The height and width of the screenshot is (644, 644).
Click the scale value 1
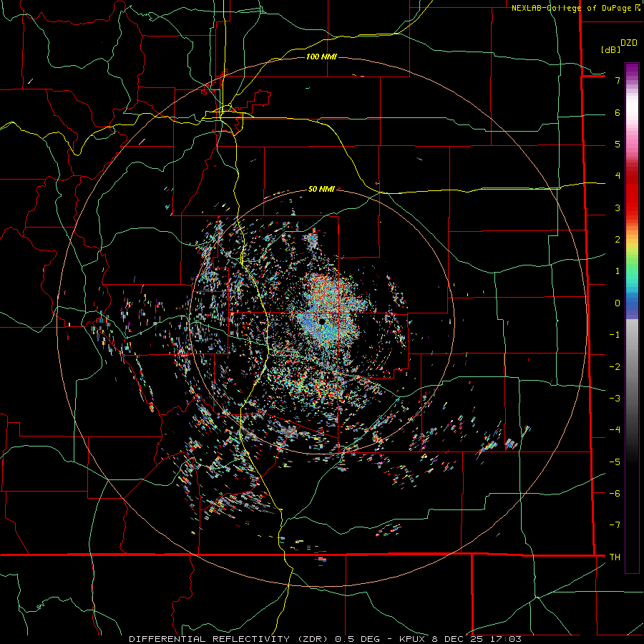point(618,271)
